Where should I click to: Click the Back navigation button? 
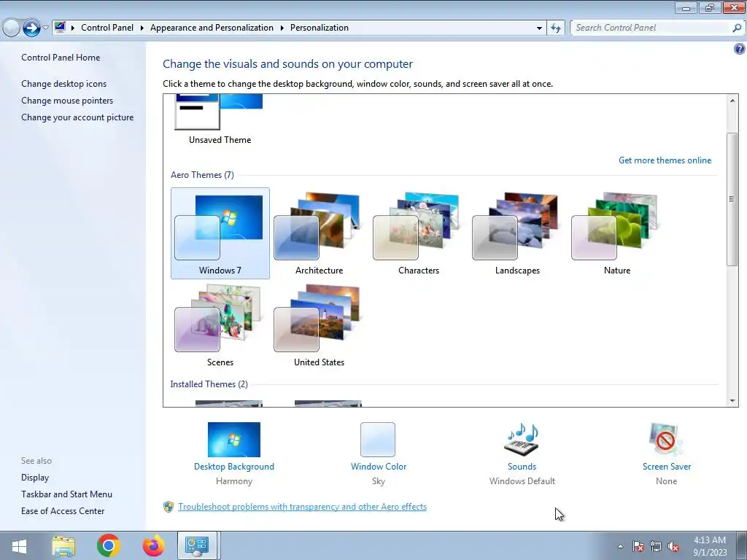[11, 28]
